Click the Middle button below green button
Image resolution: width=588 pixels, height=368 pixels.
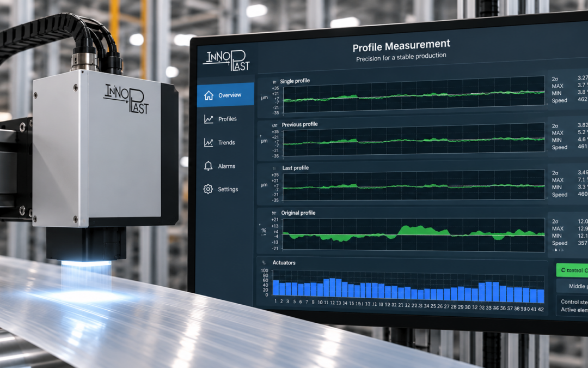(573, 286)
